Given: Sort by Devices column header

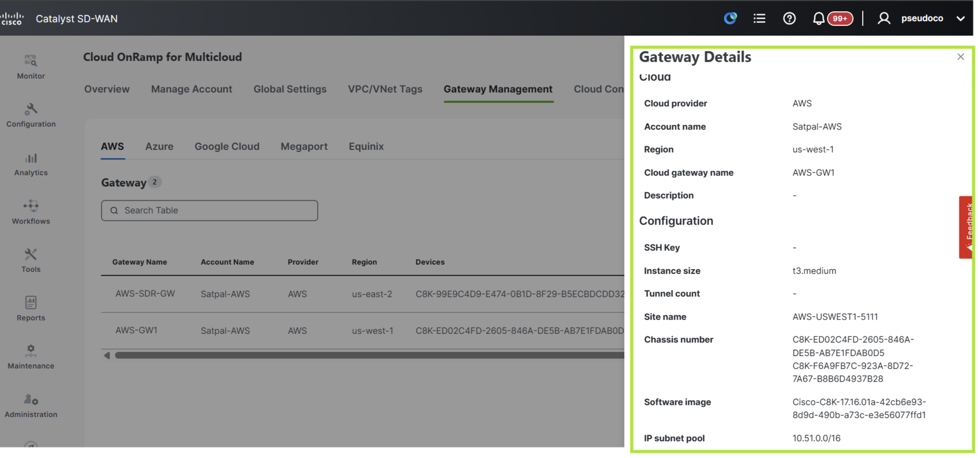Looking at the screenshot, I should tap(430, 262).
